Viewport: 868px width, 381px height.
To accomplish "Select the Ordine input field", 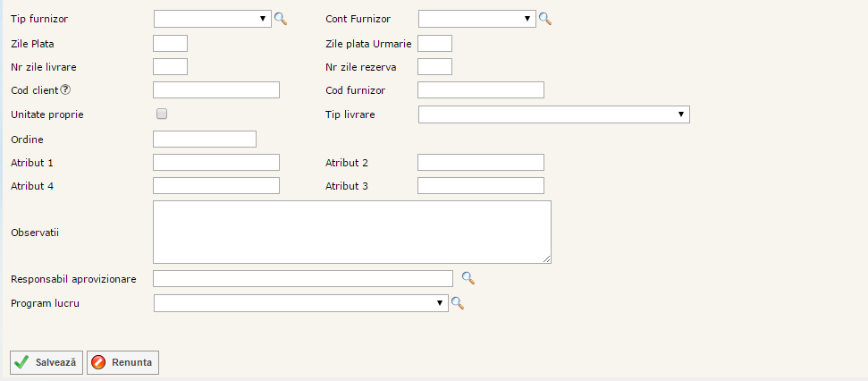I will [x=205, y=139].
